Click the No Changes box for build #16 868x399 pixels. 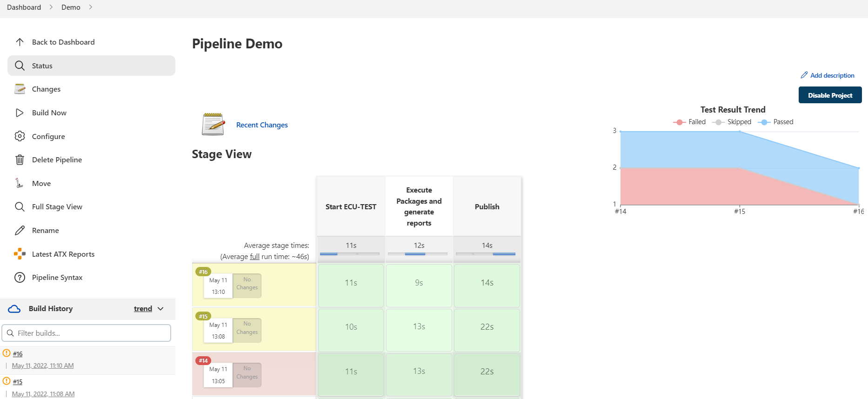247,286
